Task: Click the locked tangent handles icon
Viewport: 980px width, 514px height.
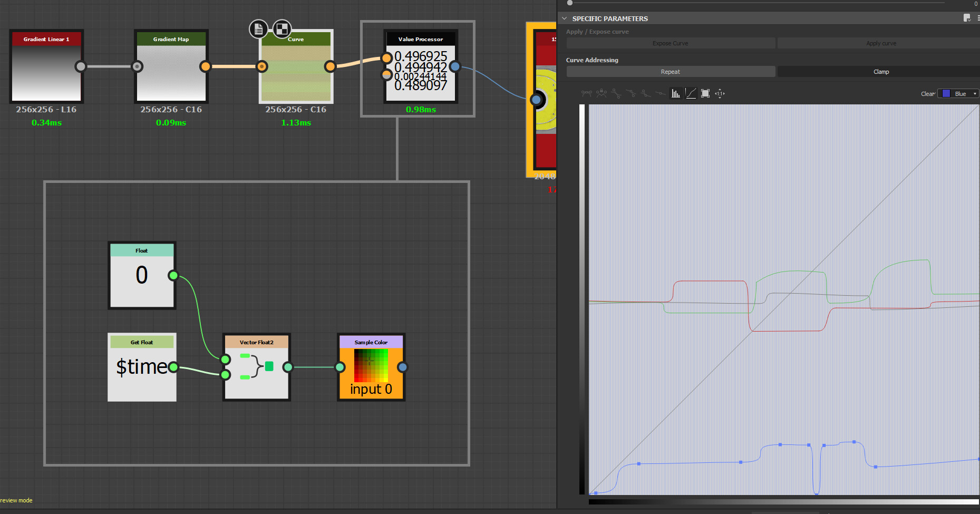Action: (x=601, y=94)
